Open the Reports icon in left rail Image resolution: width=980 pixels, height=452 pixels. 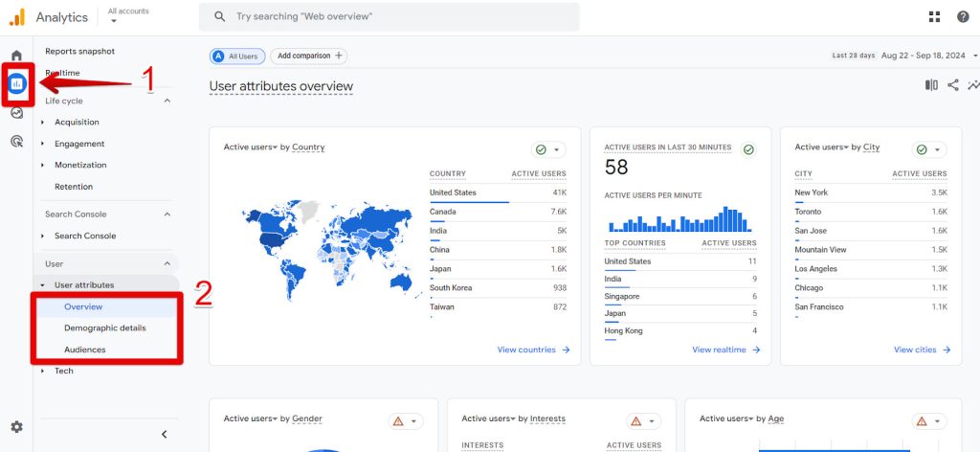(x=17, y=83)
